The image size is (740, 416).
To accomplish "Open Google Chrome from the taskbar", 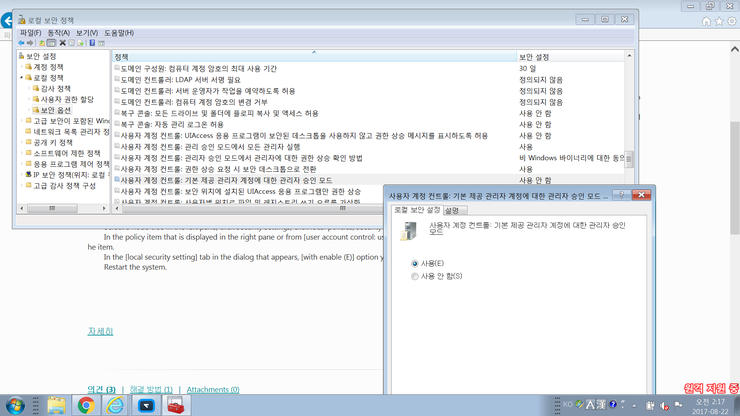I will click(86, 405).
